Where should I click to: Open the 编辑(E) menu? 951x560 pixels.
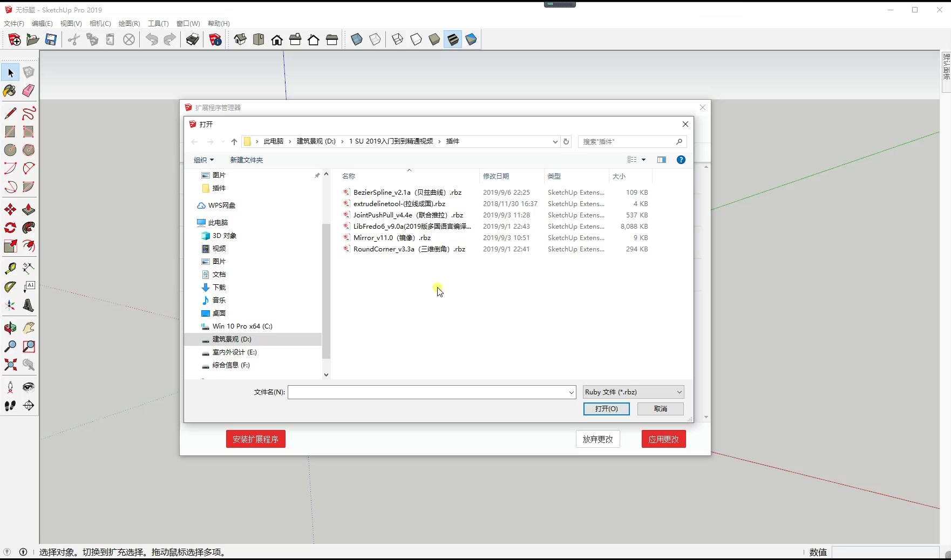click(42, 23)
